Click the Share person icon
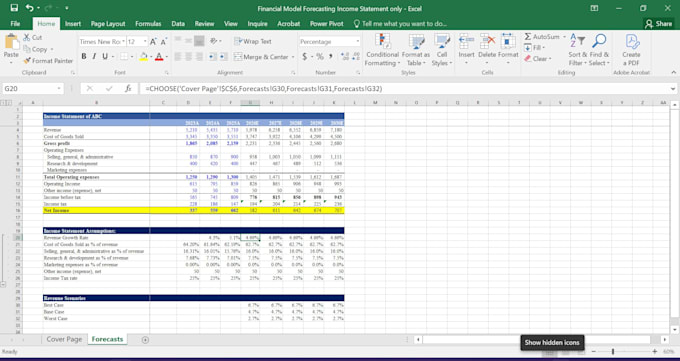The width and height of the screenshot is (680, 361). 649,24
